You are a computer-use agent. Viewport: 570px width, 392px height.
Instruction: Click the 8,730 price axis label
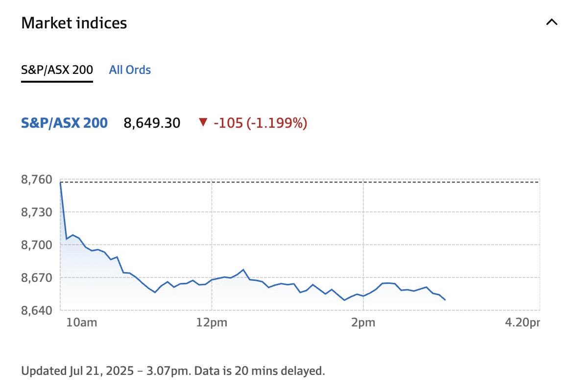click(x=36, y=212)
